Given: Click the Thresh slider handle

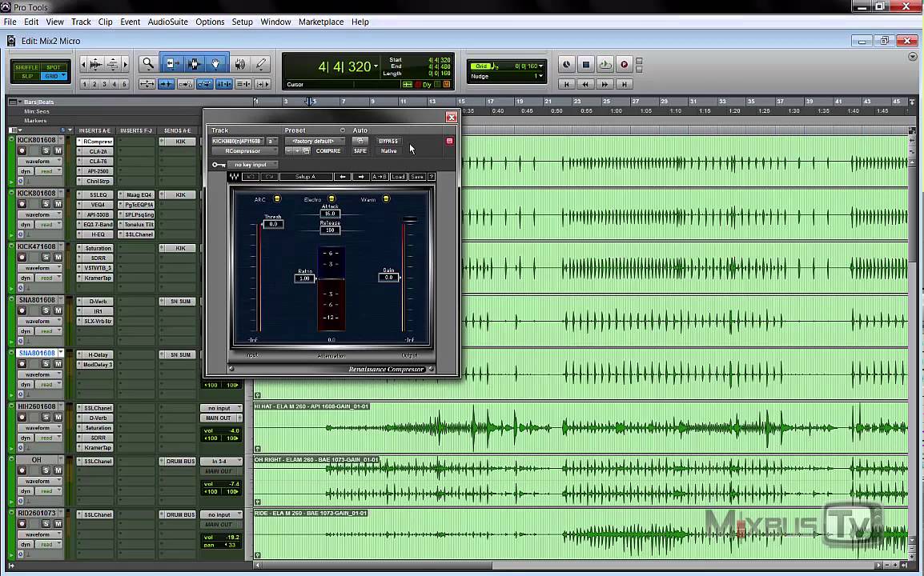Looking at the screenshot, I should pos(273,224).
